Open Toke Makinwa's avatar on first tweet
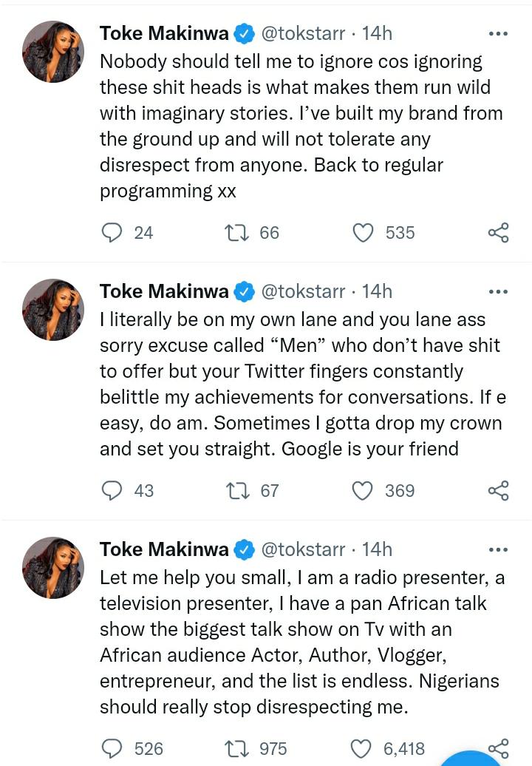Screen dimensions: 532x766 coord(53,51)
